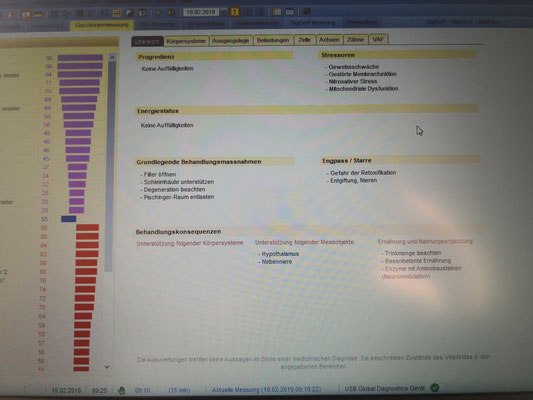Open the Körpersysteme sub-tab
Image resolution: width=533 pixels, height=400 pixels.
point(186,41)
